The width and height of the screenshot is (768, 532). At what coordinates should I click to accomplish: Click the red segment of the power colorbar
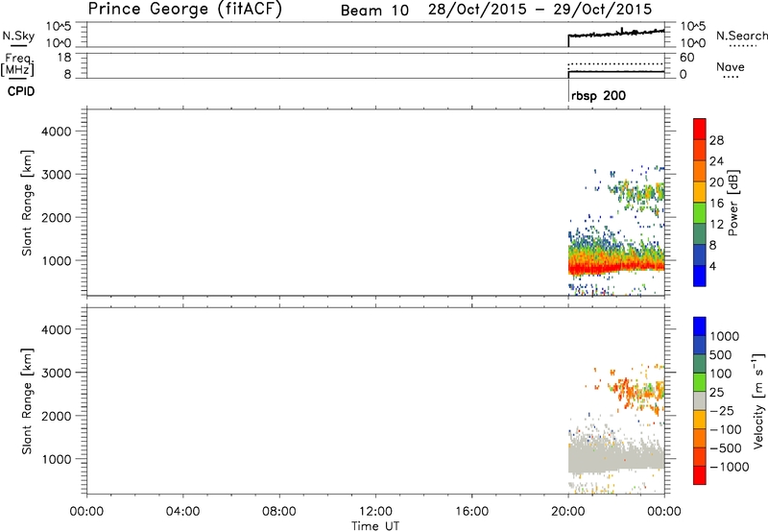click(700, 129)
